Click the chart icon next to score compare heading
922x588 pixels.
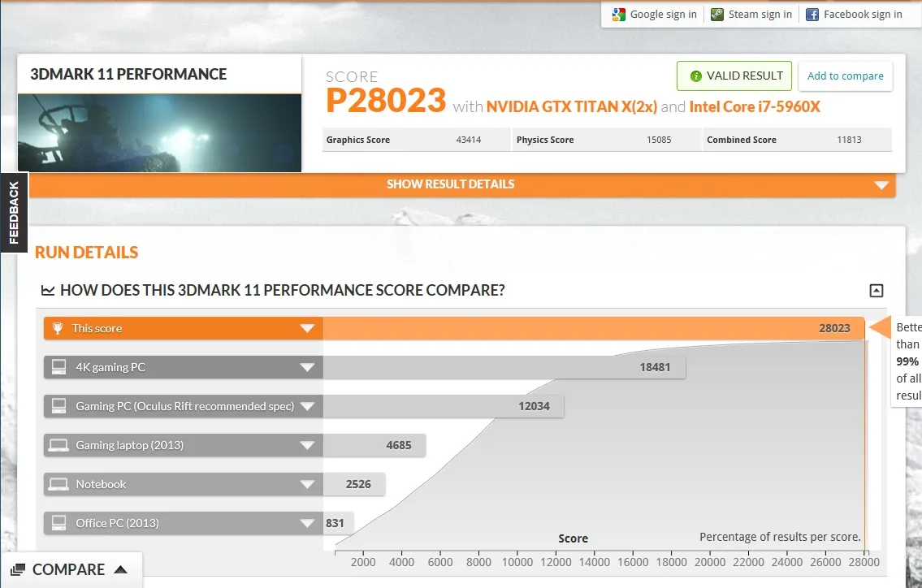tap(48, 290)
